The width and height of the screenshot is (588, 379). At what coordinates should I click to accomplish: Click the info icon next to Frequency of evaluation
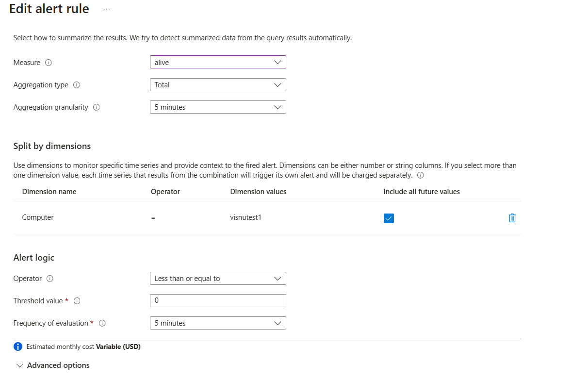[102, 323]
